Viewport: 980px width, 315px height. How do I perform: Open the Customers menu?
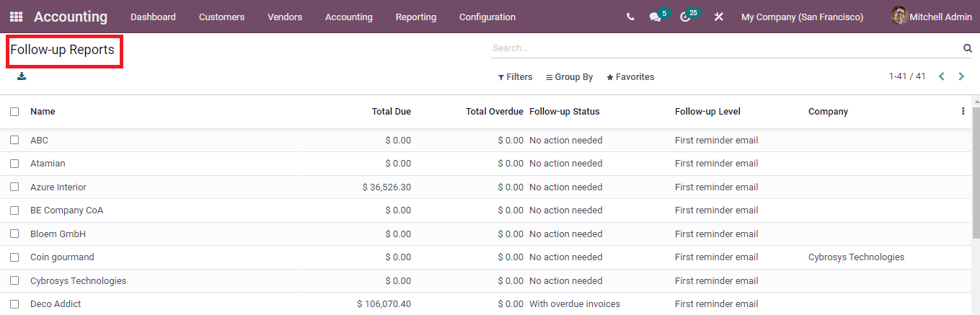coord(221,17)
